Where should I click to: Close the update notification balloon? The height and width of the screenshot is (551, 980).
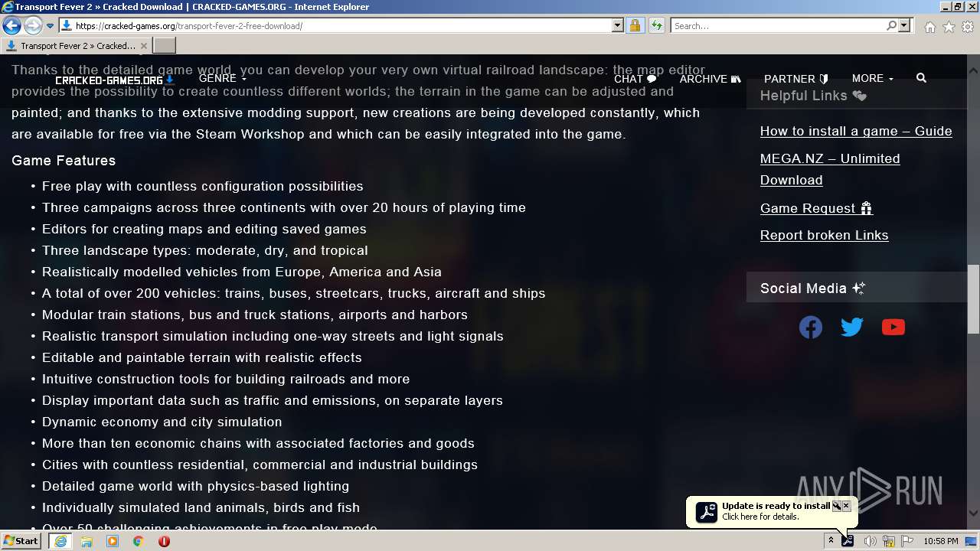tap(846, 506)
